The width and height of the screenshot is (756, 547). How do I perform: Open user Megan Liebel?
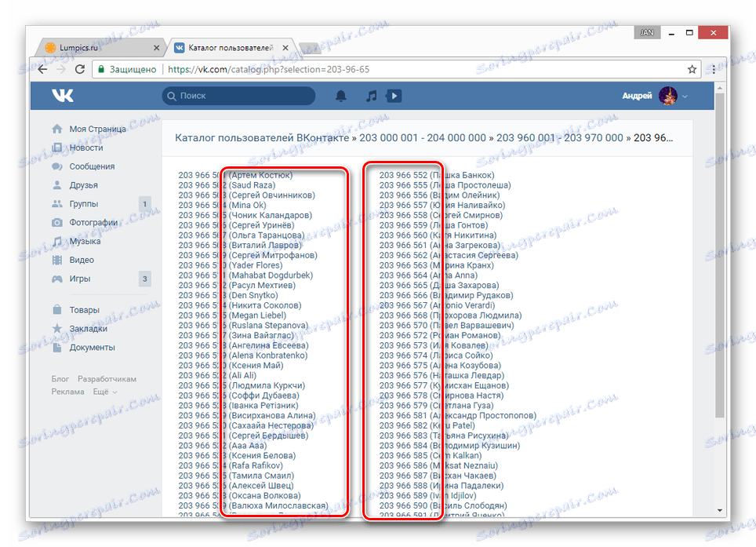(232, 315)
